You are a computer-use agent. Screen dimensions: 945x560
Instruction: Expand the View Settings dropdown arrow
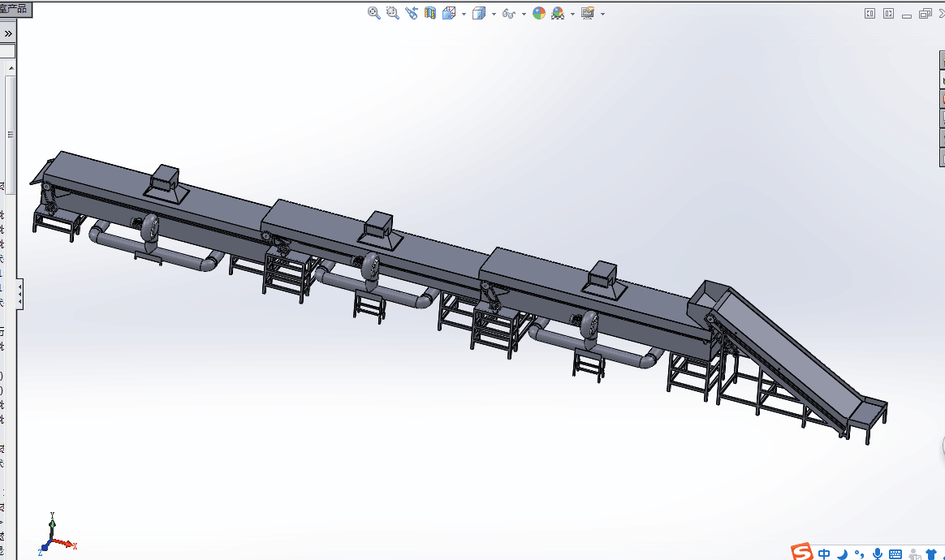click(602, 14)
